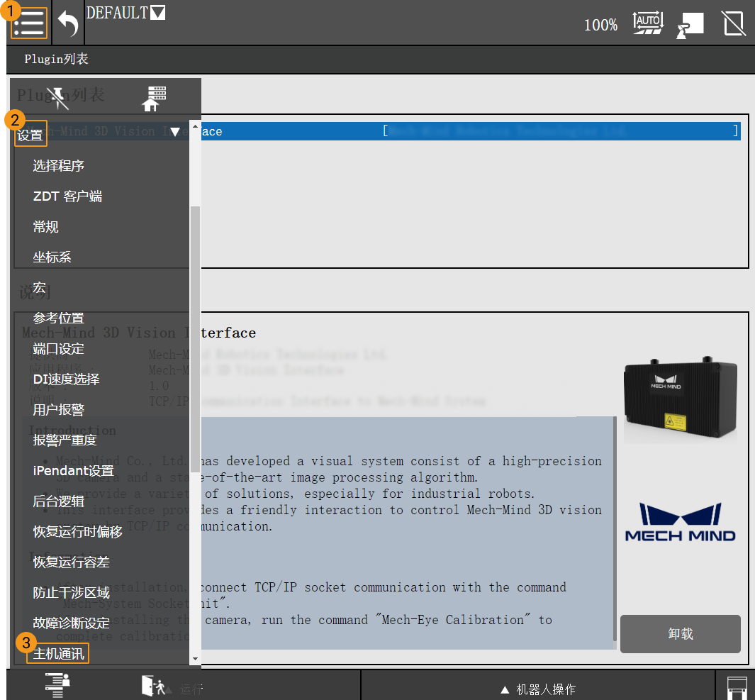The width and height of the screenshot is (755, 700).
Task: Click the back arrow icon
Action: tap(68, 23)
